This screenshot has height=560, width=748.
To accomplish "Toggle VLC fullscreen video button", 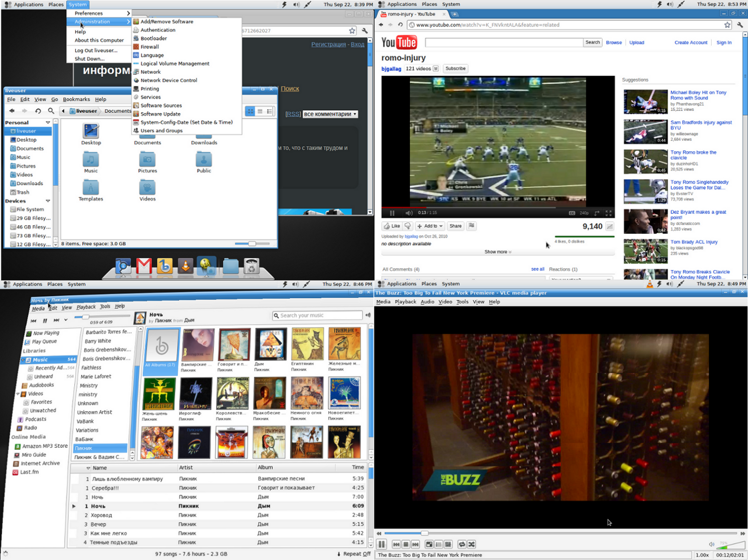I will tap(429, 544).
